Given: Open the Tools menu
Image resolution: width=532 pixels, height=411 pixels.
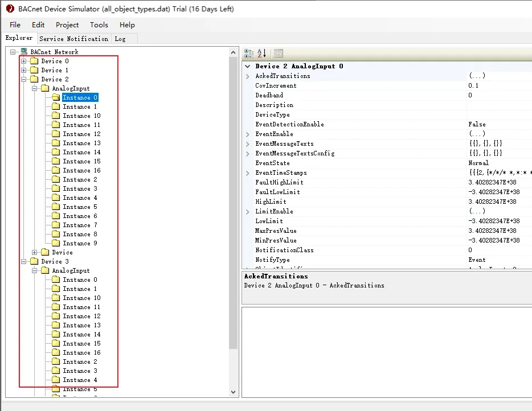Looking at the screenshot, I should point(99,24).
